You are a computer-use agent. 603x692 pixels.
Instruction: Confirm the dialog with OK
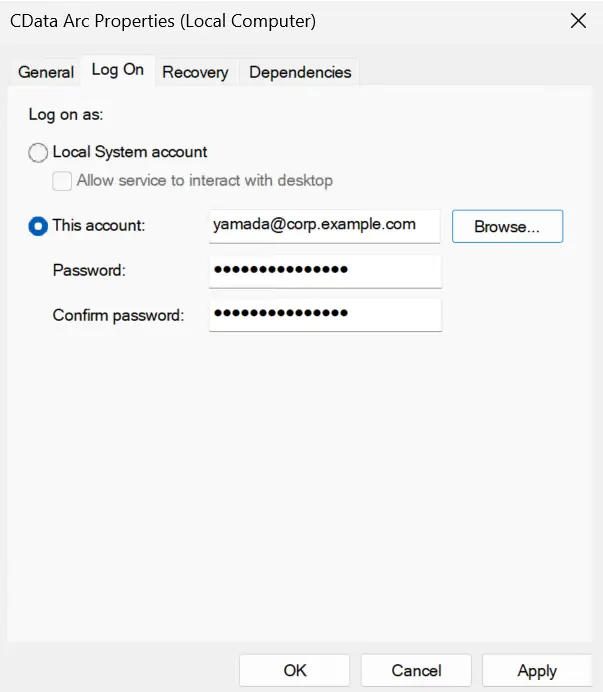[295, 671]
